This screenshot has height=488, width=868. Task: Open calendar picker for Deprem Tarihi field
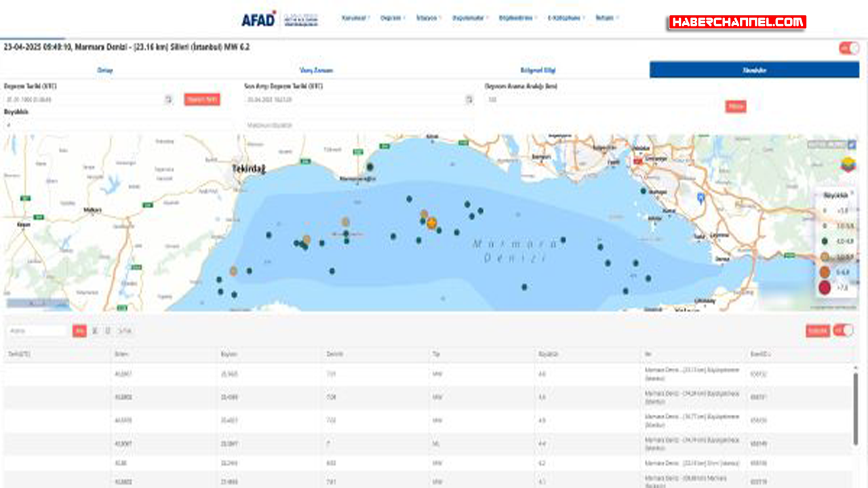point(168,100)
